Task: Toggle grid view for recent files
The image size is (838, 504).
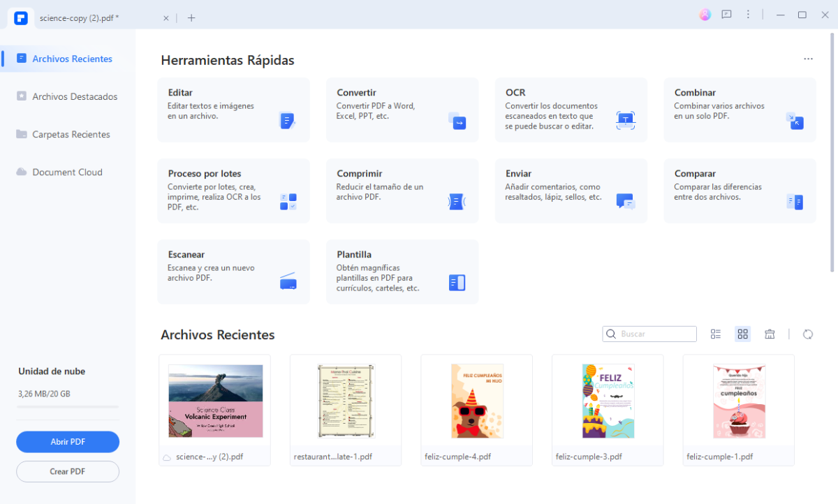Action: [742, 334]
